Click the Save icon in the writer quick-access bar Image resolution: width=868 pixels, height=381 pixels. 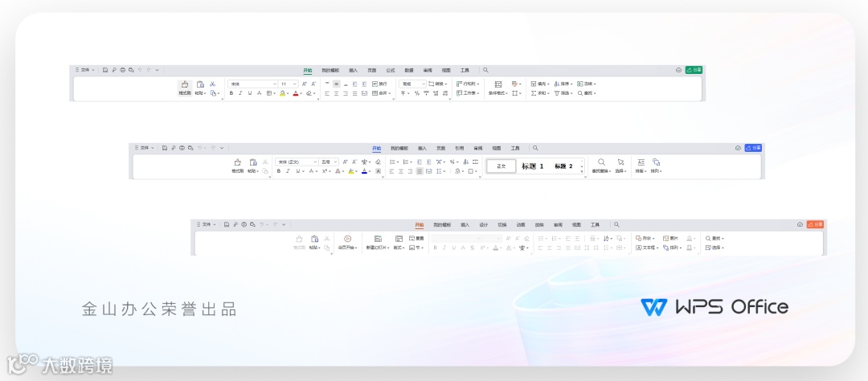point(165,148)
